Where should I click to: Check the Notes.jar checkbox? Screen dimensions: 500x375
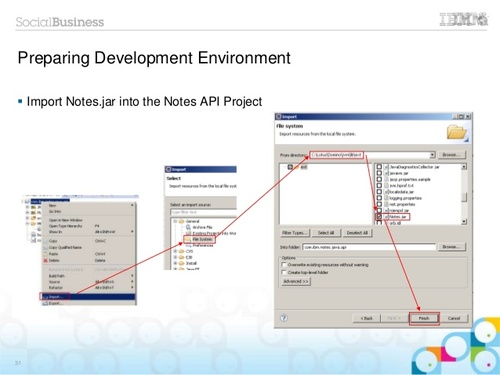379,217
